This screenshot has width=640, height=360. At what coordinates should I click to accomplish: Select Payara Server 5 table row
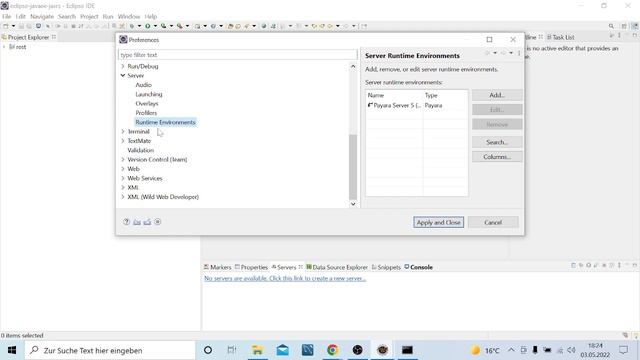click(x=416, y=105)
